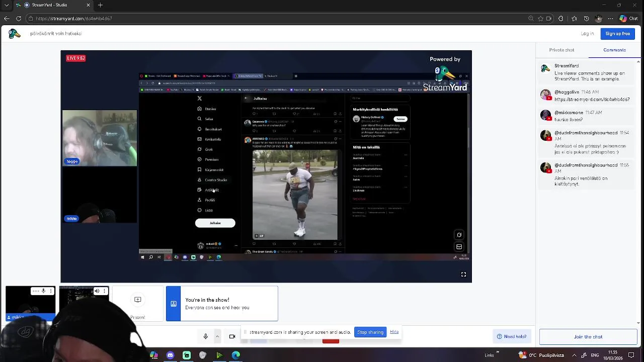Hide the screen sharing notification bar
Image resolution: width=644 pixels, height=362 pixels.
394,332
